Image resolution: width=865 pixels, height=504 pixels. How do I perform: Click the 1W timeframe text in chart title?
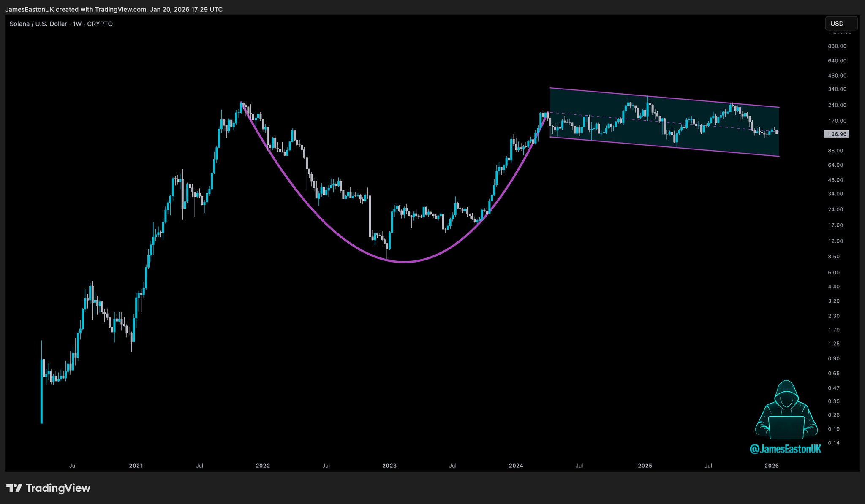pos(77,24)
